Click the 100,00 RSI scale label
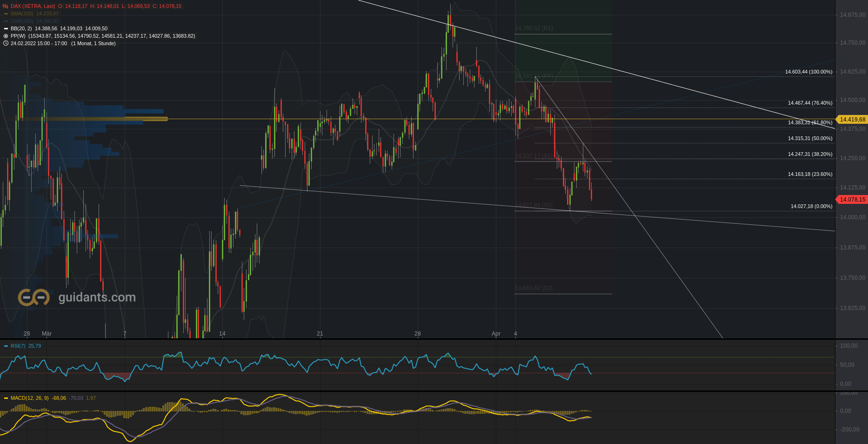 coord(849,346)
